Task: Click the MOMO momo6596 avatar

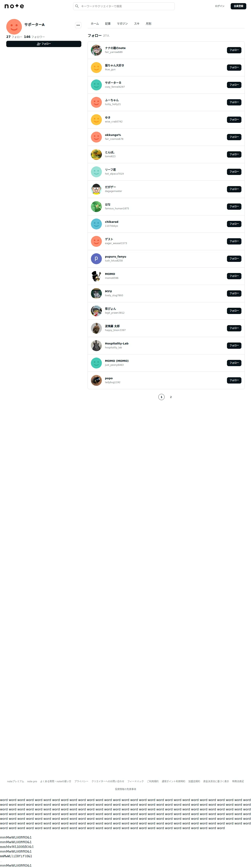Action: [x=96, y=276]
